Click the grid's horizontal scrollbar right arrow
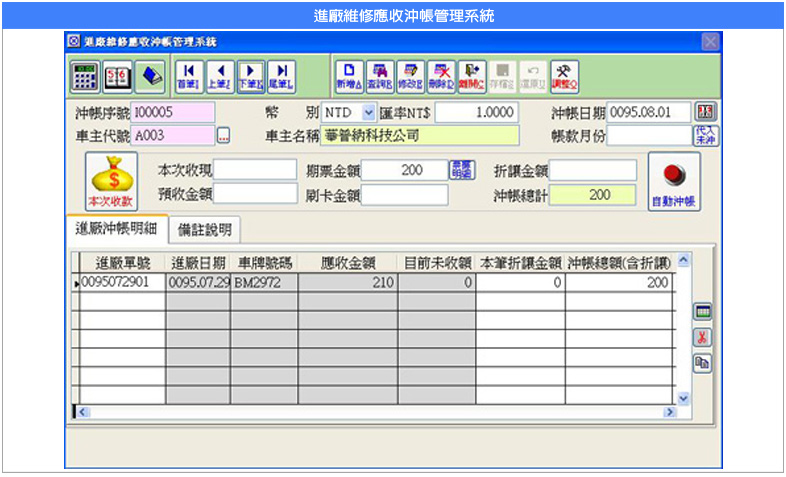 pos(669,412)
